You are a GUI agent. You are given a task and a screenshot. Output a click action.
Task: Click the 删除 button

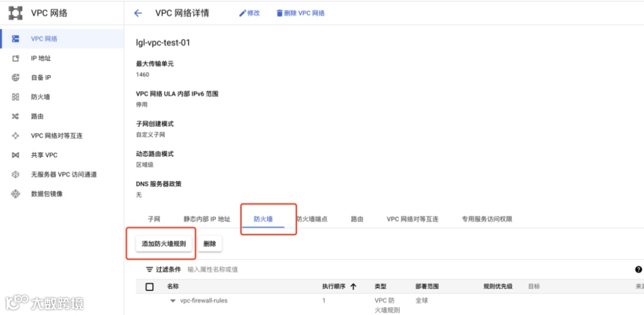click(x=210, y=243)
